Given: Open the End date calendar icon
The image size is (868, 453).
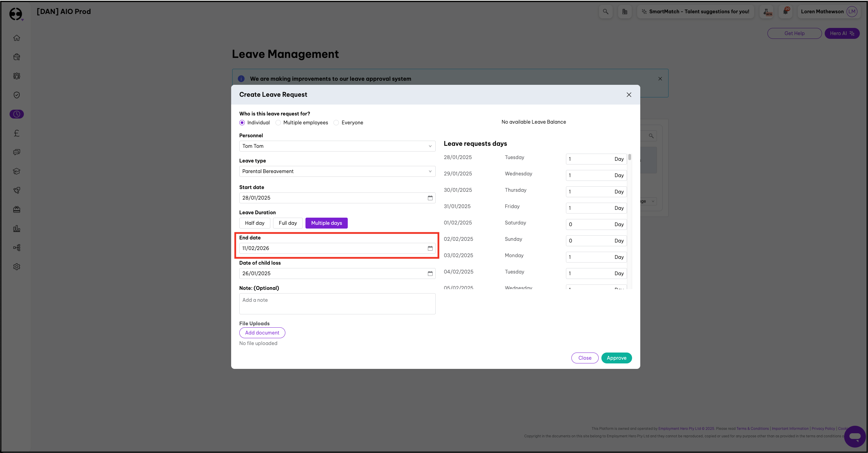Looking at the screenshot, I should 430,248.
